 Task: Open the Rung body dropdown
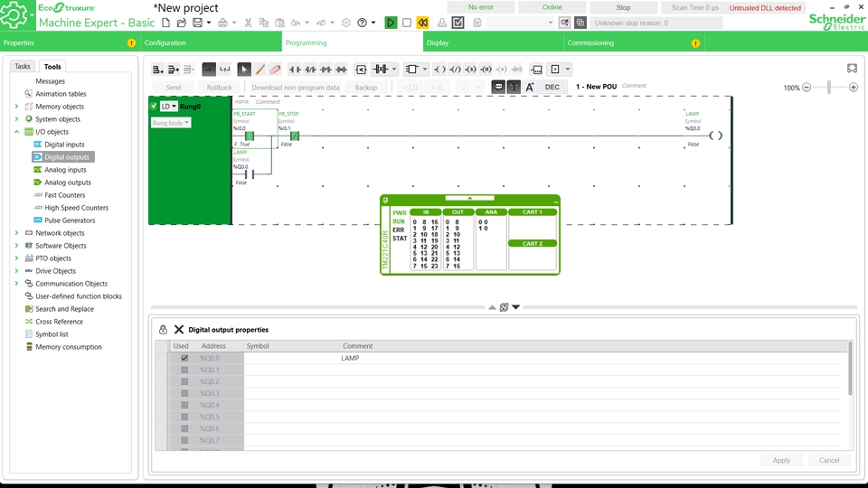click(x=171, y=123)
